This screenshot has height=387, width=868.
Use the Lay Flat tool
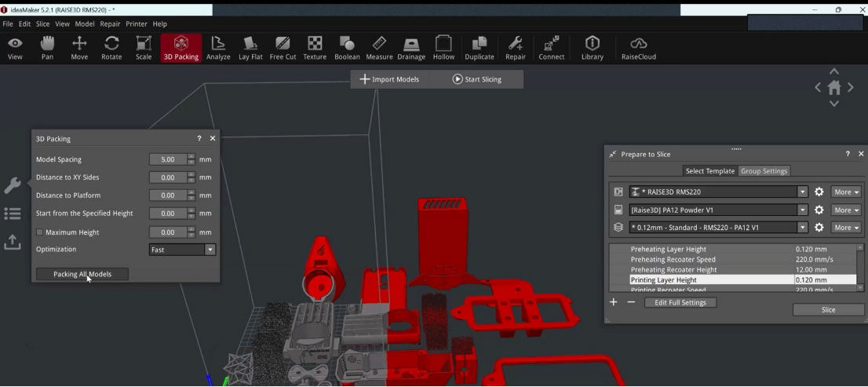(x=250, y=48)
